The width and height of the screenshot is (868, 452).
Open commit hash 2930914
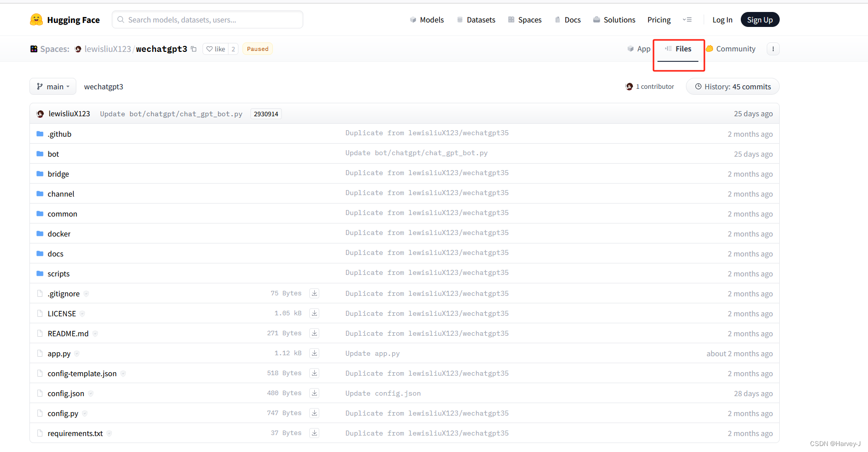pos(266,114)
